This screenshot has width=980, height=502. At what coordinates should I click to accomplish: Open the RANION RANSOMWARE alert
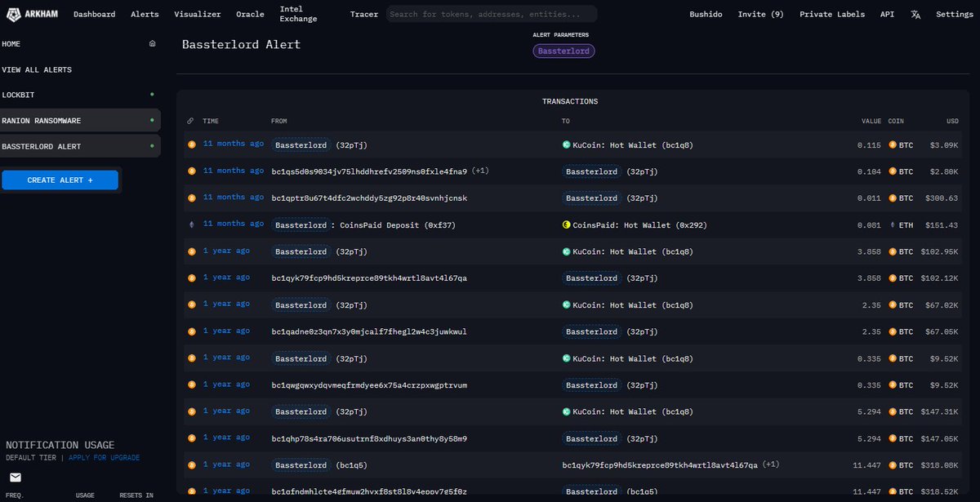(80, 121)
